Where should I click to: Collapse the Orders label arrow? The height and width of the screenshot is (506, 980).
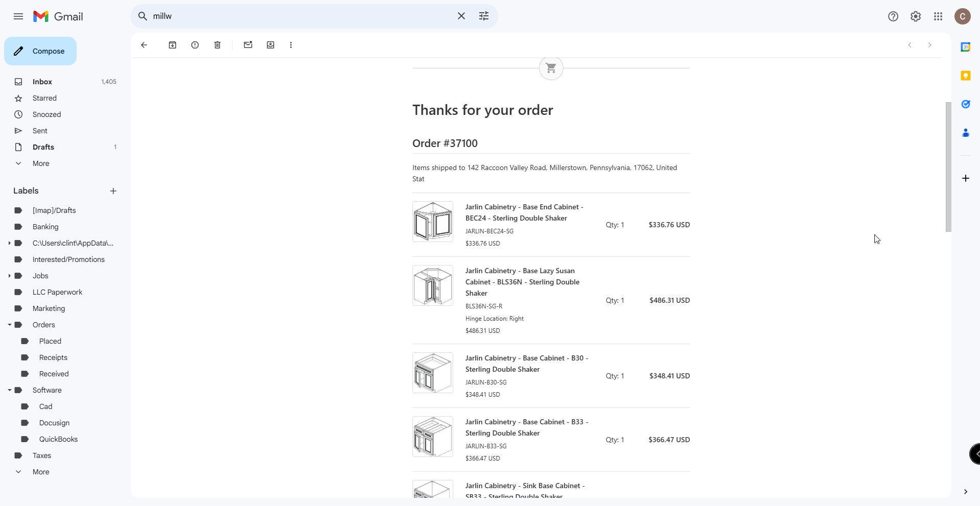[x=9, y=325]
